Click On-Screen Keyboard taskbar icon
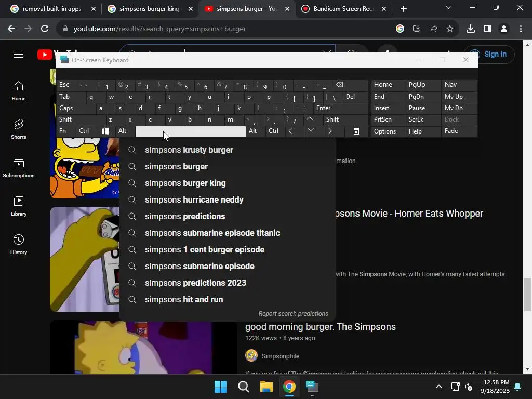This screenshot has width=532, height=399. (x=312, y=387)
